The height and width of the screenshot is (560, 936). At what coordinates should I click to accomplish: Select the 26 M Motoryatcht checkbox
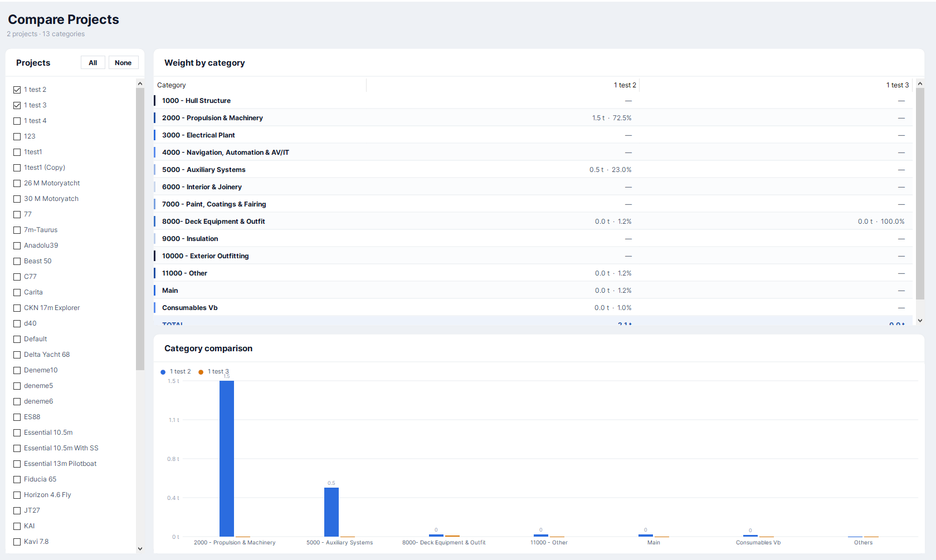(x=17, y=183)
